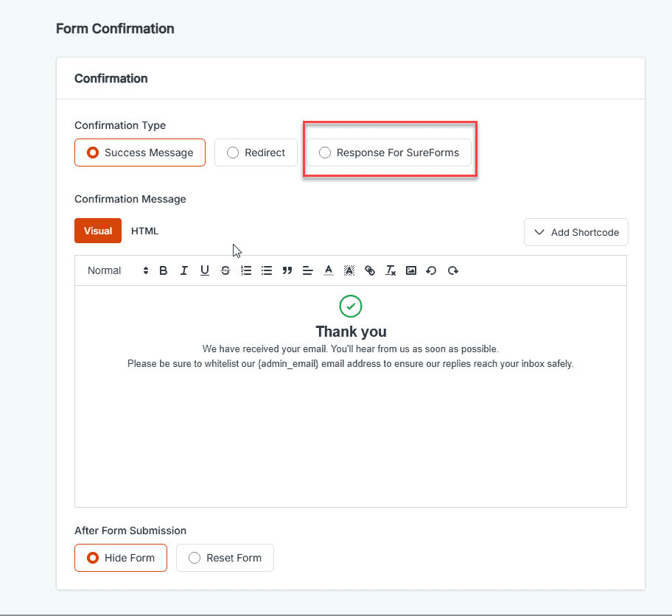This screenshot has width=672, height=616.
Task: Open the text background color picker
Action: pyautogui.click(x=349, y=270)
